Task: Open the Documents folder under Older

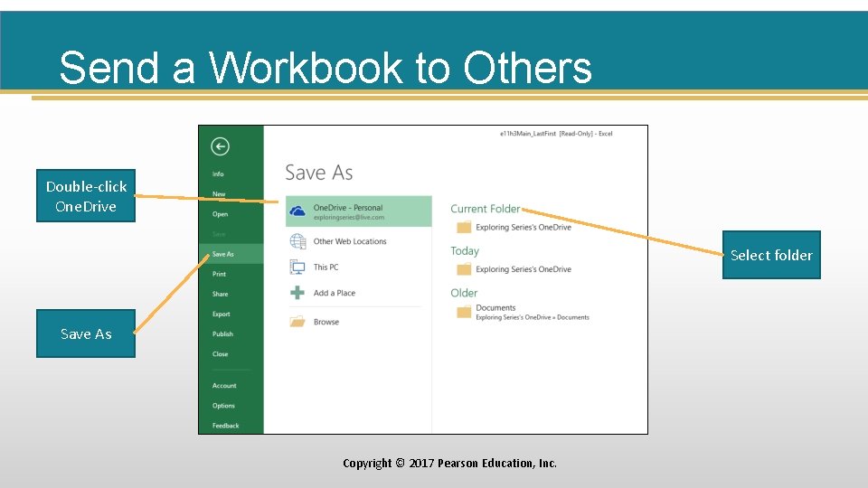Action: (495, 307)
